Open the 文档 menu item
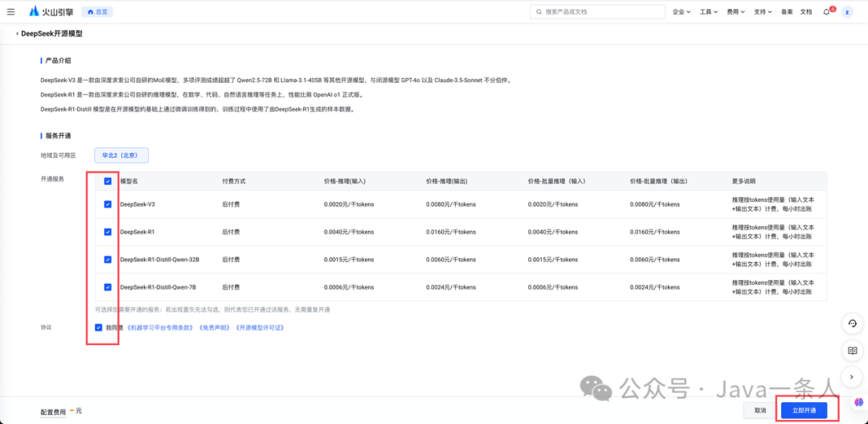Image resolution: width=868 pixels, height=424 pixels. tap(806, 11)
